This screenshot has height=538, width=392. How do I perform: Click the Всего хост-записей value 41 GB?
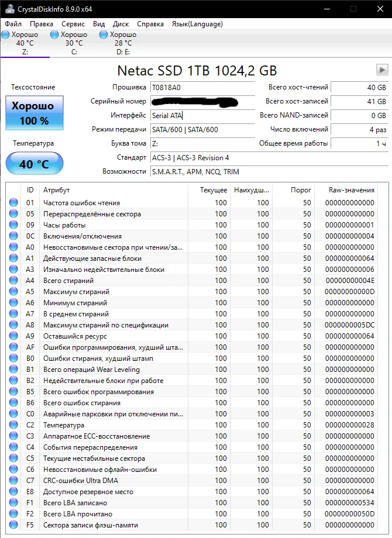tap(359, 102)
